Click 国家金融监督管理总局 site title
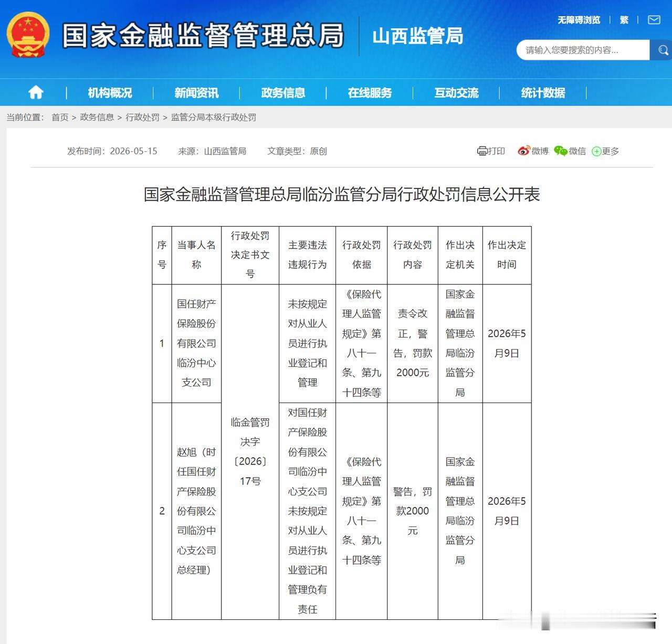Screen dimensions: 672x644 203,36
